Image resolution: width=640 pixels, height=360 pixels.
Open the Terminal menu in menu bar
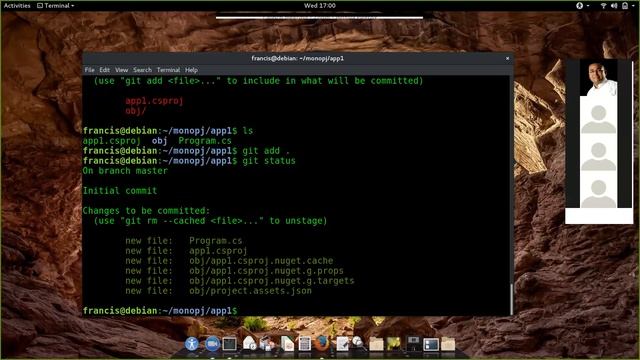point(168,70)
